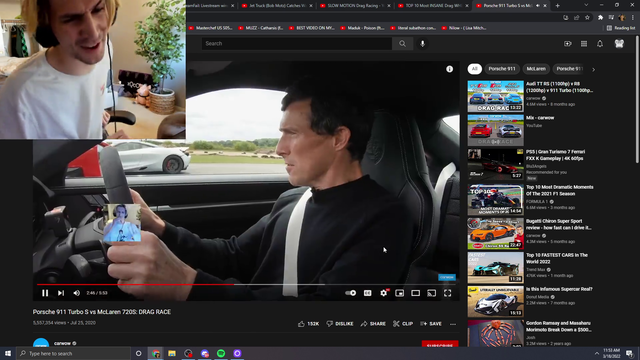
Task: Open Masterchef US bookmark
Action: click(210, 28)
